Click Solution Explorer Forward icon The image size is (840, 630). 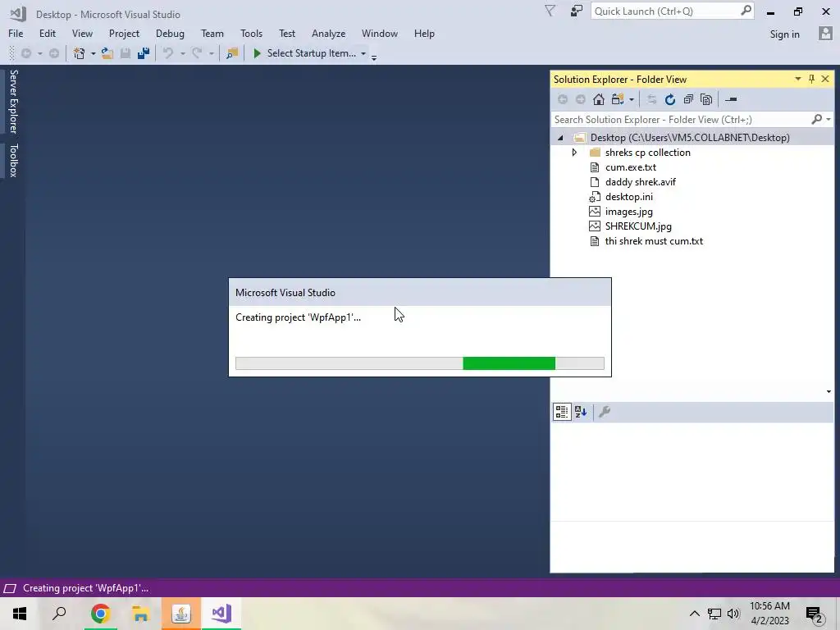coord(580,99)
